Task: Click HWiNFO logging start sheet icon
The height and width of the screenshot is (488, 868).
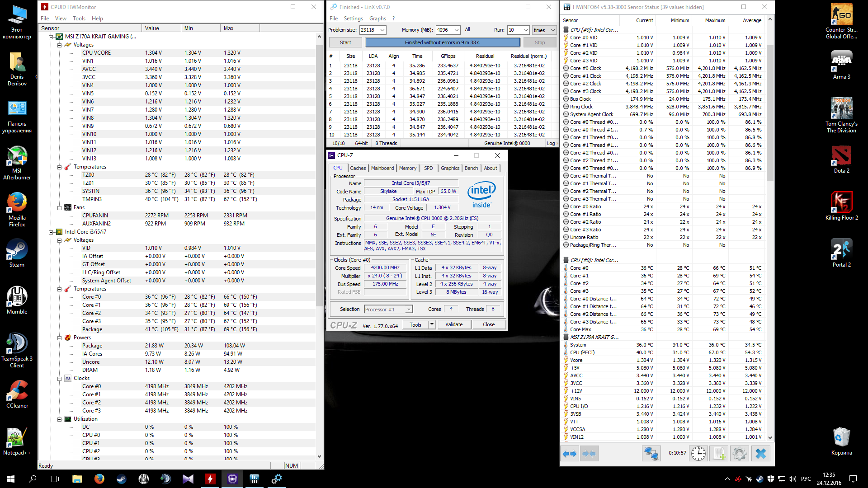Action: (x=719, y=453)
